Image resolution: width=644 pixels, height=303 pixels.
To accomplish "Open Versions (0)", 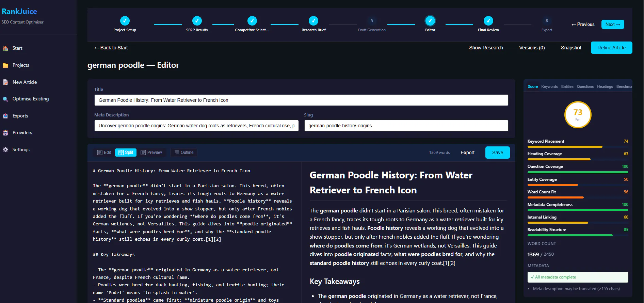I will point(532,48).
